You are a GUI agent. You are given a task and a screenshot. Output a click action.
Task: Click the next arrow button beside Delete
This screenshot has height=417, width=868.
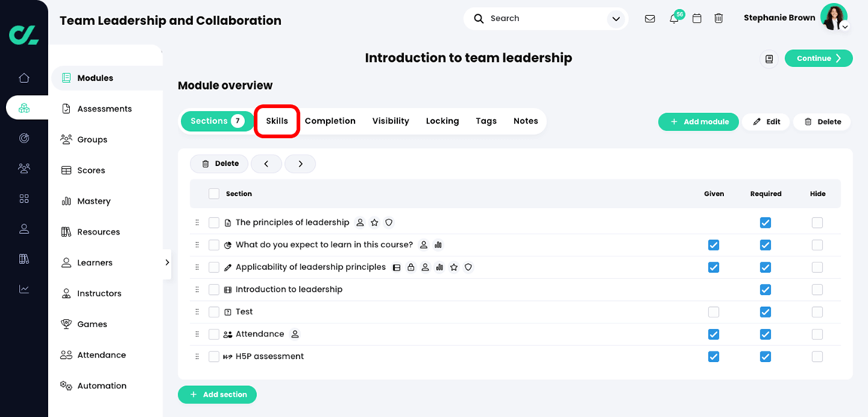300,164
